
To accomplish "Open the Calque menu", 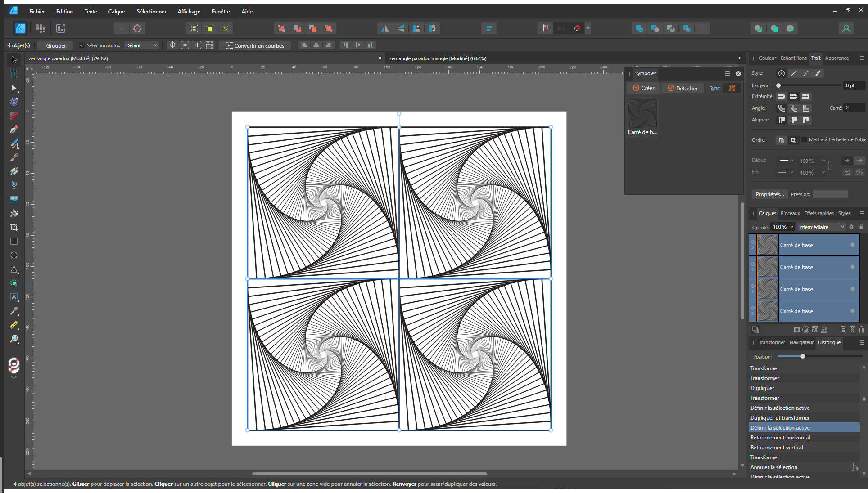I will (x=116, y=11).
